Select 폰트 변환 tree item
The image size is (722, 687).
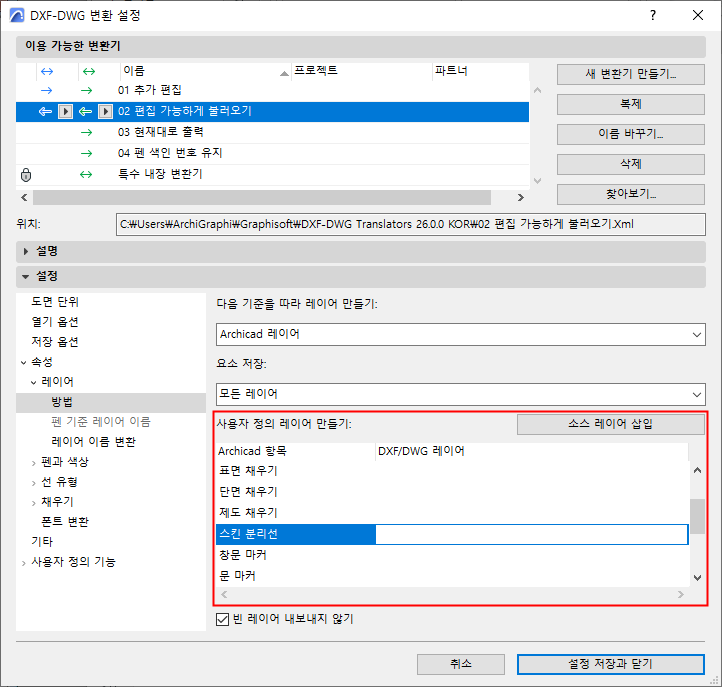coord(65,522)
